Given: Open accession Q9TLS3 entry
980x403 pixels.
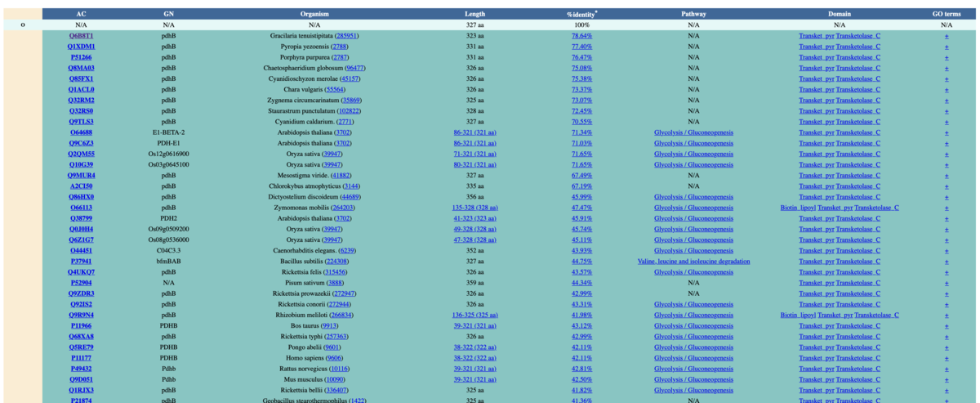Looking at the screenshot, I should pos(81,121).
